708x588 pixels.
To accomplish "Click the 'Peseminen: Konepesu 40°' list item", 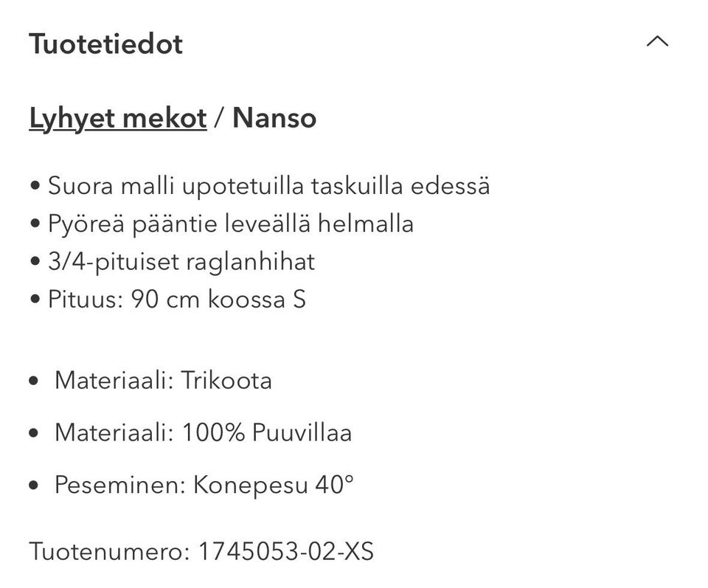I will [x=204, y=485].
